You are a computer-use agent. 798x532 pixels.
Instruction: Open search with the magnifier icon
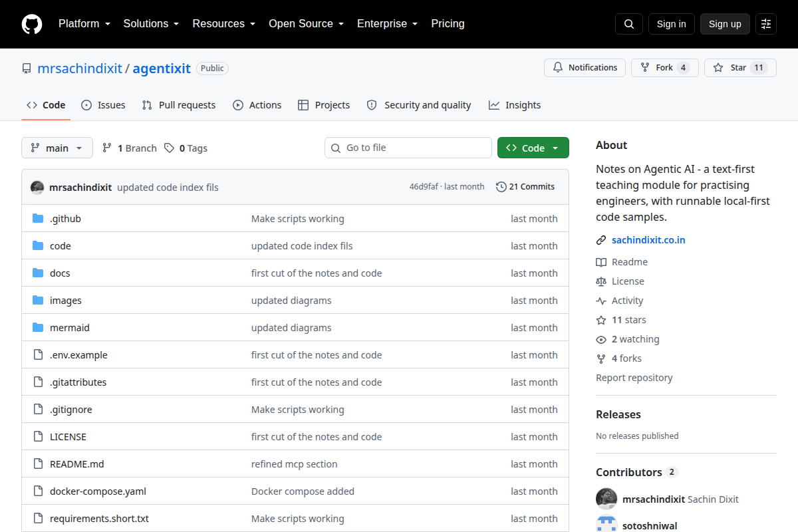(629, 24)
